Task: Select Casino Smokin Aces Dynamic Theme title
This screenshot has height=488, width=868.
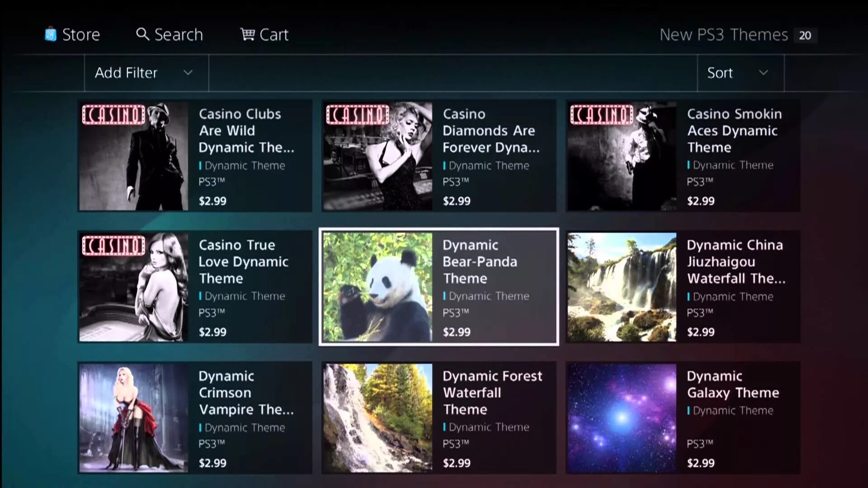Action: [735, 131]
